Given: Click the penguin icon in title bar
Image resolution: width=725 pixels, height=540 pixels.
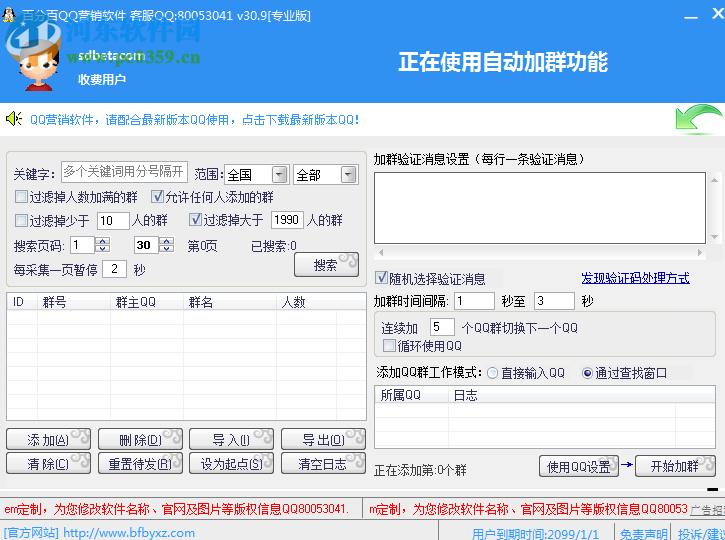Looking at the screenshot, I should [x=9, y=14].
